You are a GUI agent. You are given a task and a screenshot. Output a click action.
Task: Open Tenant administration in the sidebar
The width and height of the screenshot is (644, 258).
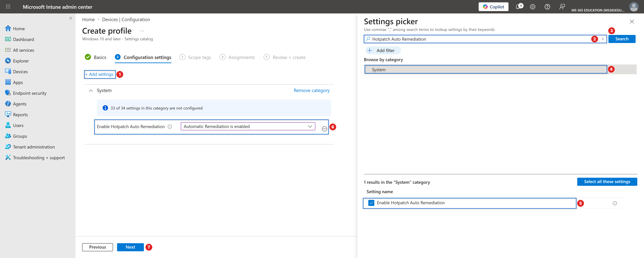(30, 147)
